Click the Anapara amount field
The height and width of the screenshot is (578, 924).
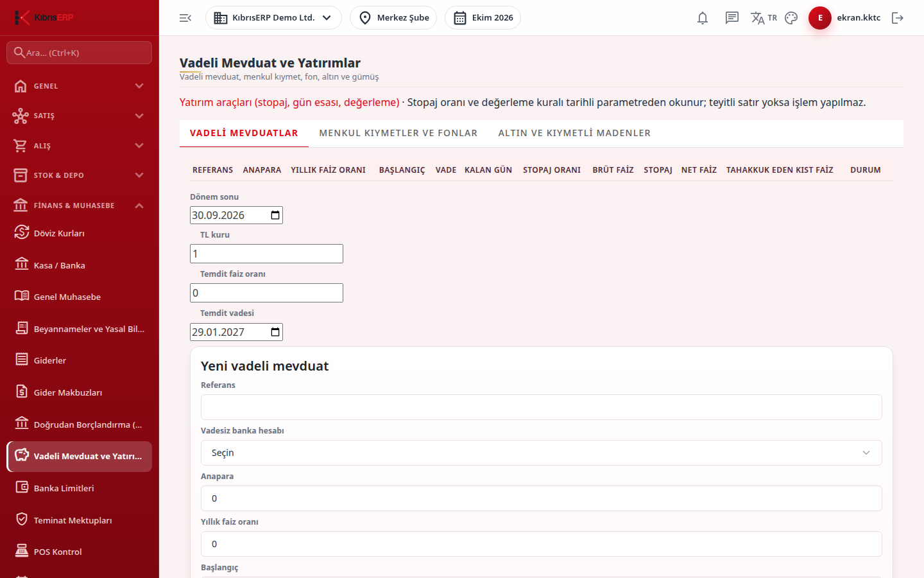coord(542,498)
